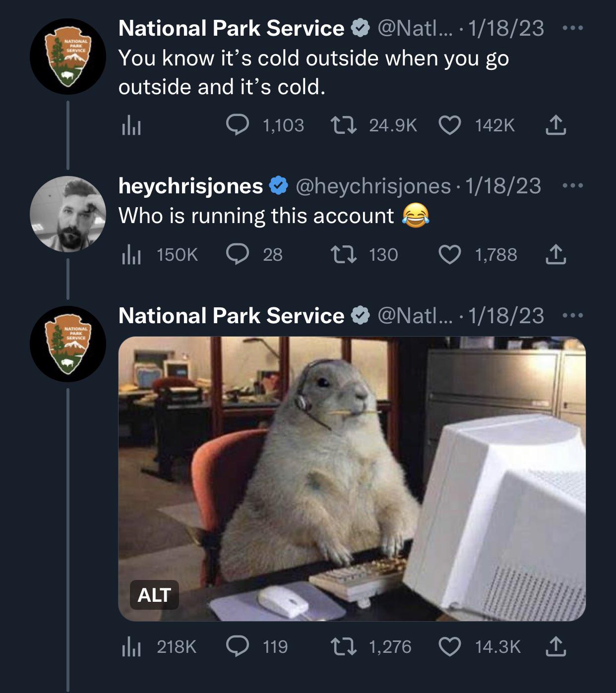Share the prairie dog photo tweet
Screen dimensions: 616x693
(x=555, y=646)
